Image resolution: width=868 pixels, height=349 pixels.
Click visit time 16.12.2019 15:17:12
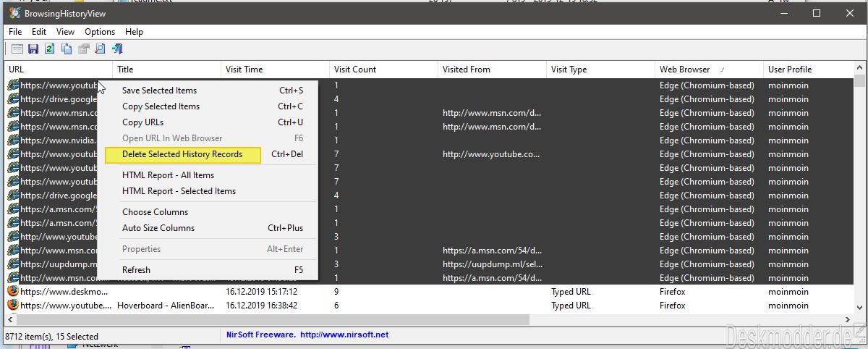coord(262,292)
